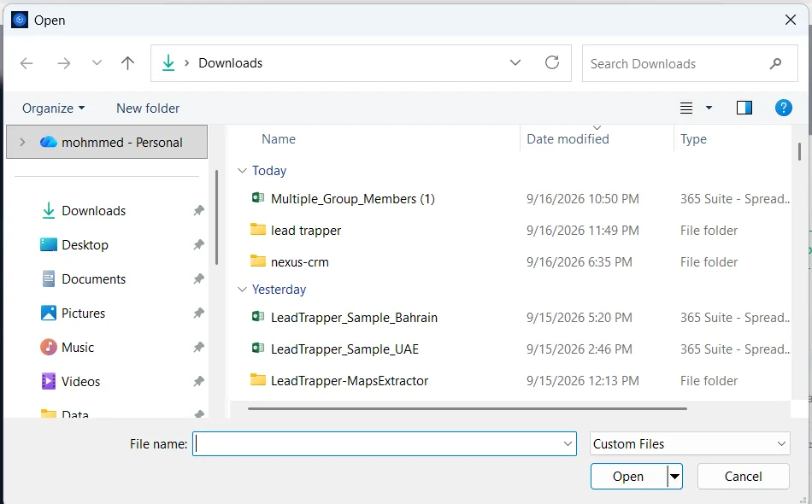This screenshot has height=504, width=812.
Task: Click the file list vertical scrollbar
Action: [799, 151]
